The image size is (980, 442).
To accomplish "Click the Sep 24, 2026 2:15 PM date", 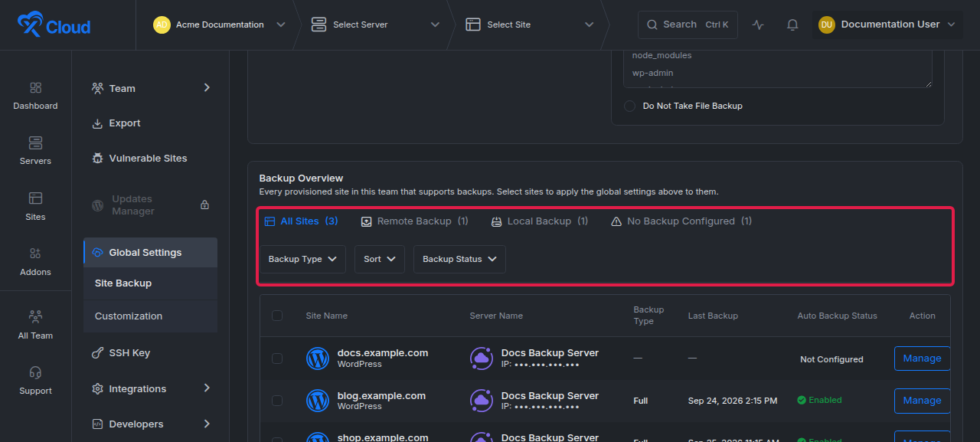I will click(733, 401).
